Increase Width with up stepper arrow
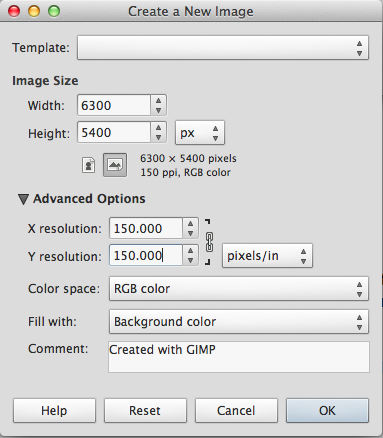The image size is (383, 438). click(x=158, y=100)
